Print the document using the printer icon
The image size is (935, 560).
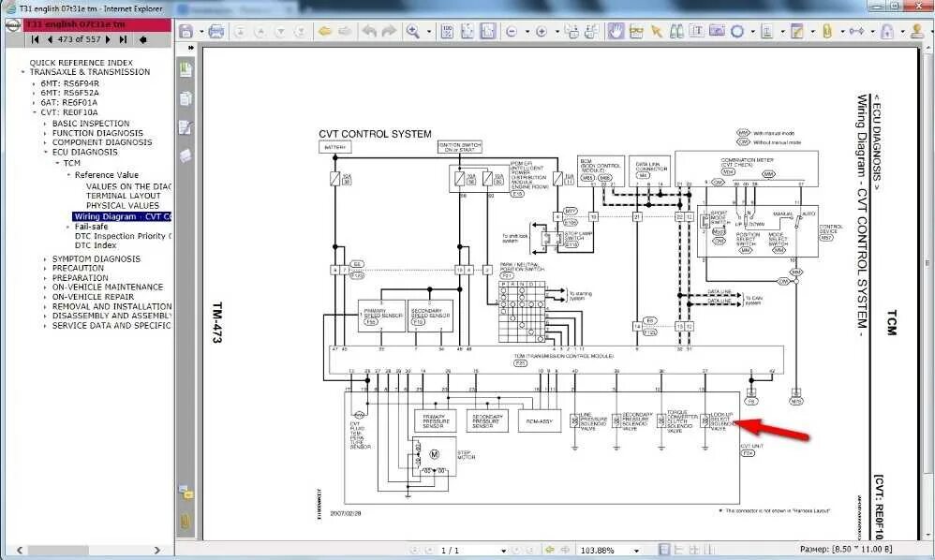click(x=216, y=31)
